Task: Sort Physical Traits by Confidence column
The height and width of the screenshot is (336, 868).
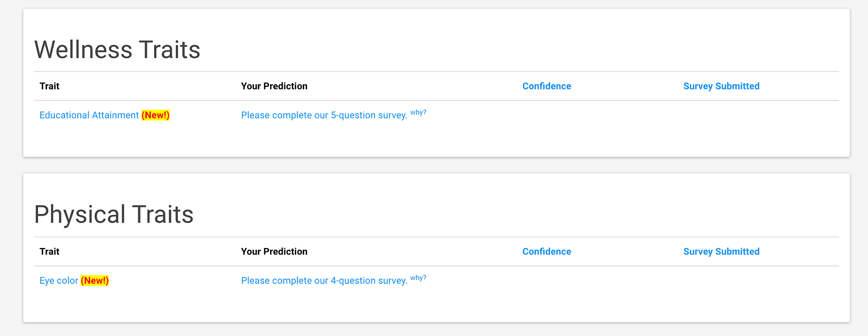Action: (546, 251)
